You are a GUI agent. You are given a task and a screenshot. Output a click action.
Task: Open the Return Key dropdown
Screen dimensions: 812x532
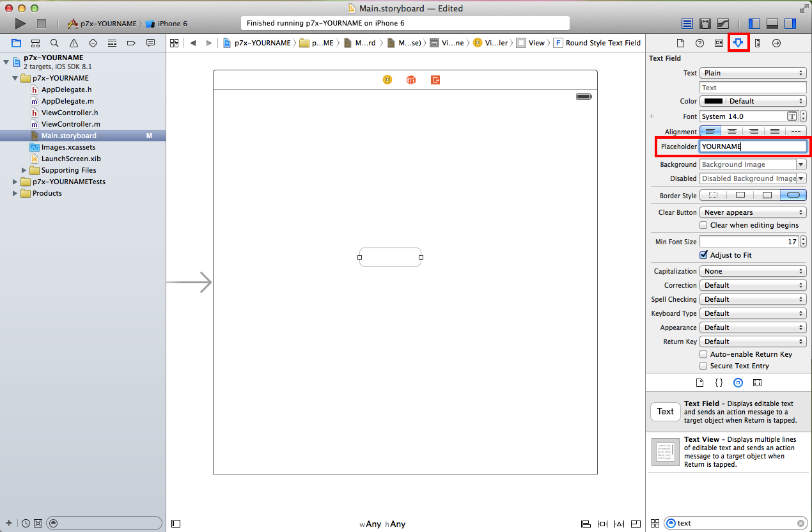coord(753,341)
